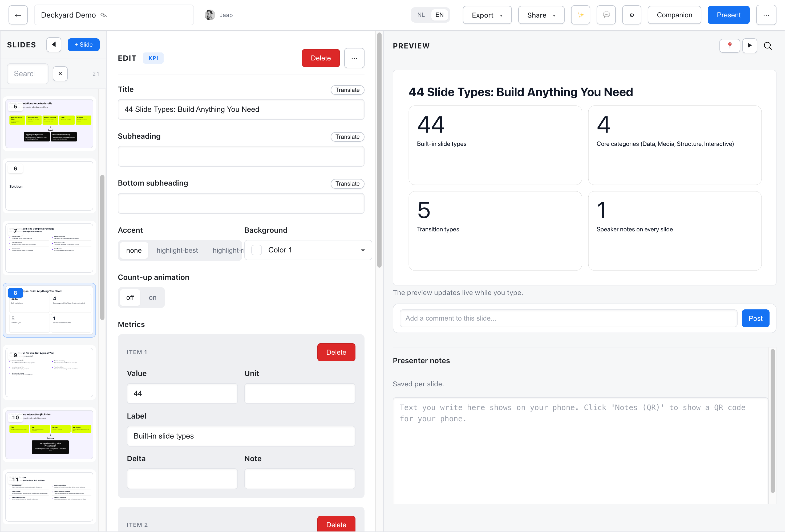Click the presenter notes text area

580,451
